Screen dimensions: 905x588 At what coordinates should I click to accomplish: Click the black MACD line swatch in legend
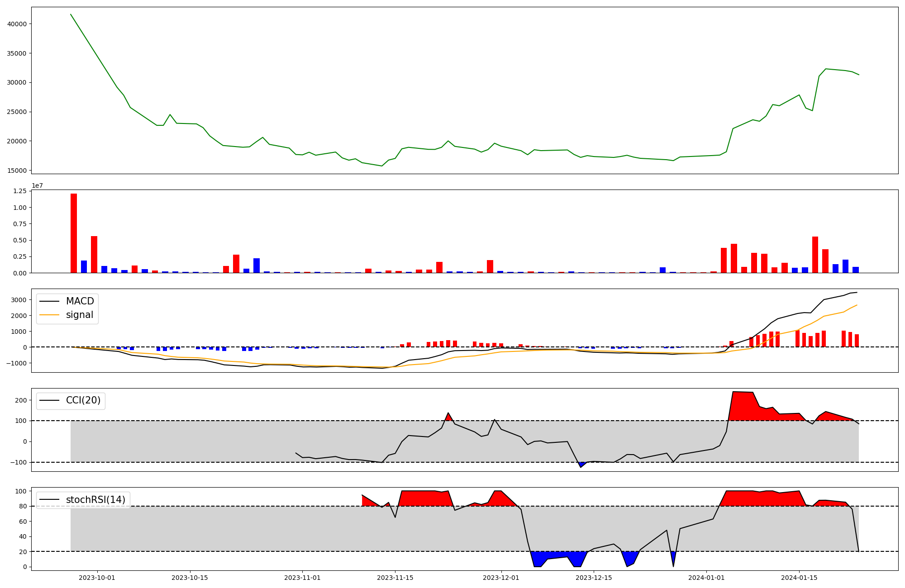(49, 301)
